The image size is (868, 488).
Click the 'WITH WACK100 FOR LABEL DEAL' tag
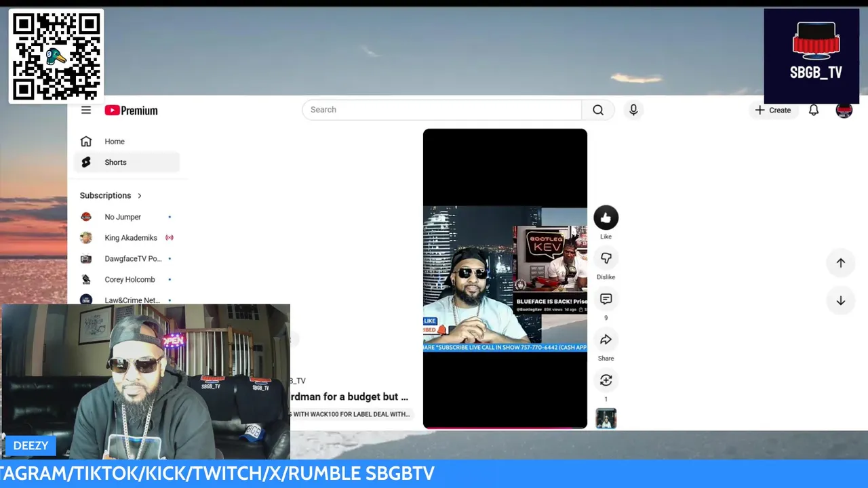pyautogui.click(x=351, y=414)
